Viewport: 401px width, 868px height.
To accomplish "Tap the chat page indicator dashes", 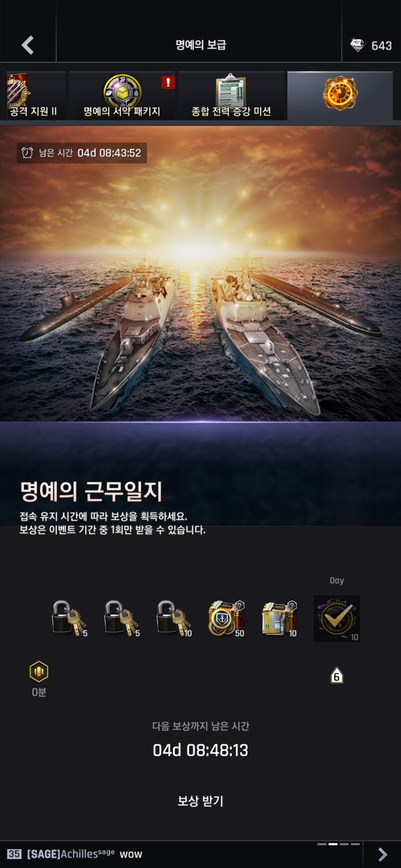I will pyautogui.click(x=338, y=844).
